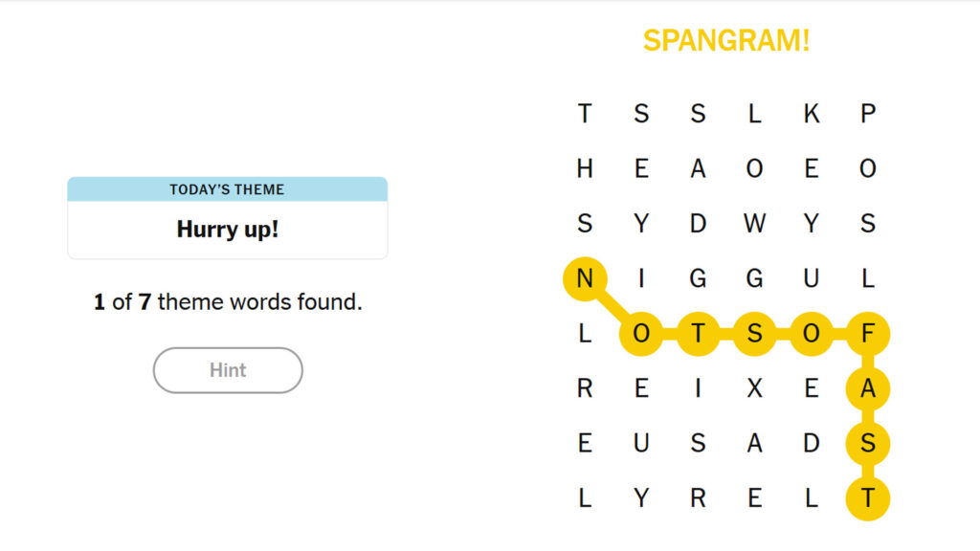Select the L in the bottom-left grid corner
The height and width of the screenshot is (551, 980).
point(585,498)
